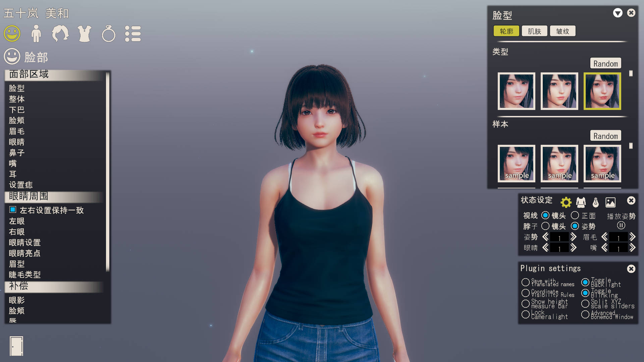Select 正面 radio for 视线
This screenshot has height=362, width=644.
click(x=575, y=215)
